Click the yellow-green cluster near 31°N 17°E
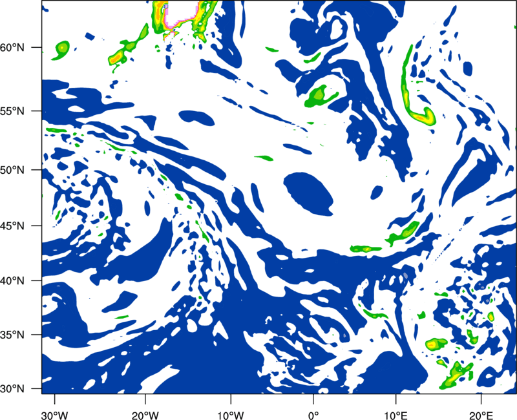The width and height of the screenshot is (517, 420). tap(457, 374)
